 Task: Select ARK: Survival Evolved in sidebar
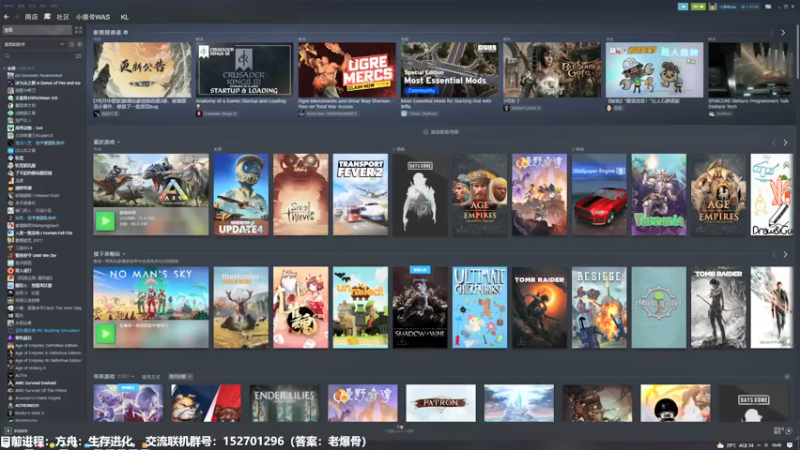pos(32,383)
